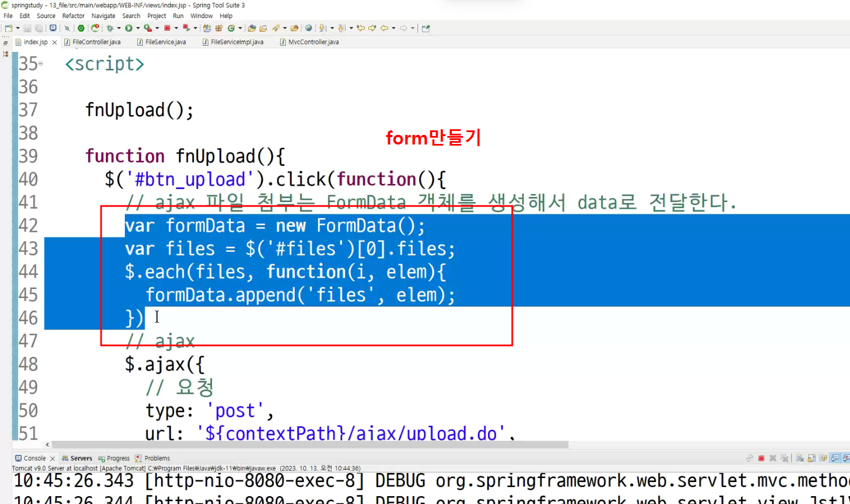Open the Project menu

coord(157,16)
